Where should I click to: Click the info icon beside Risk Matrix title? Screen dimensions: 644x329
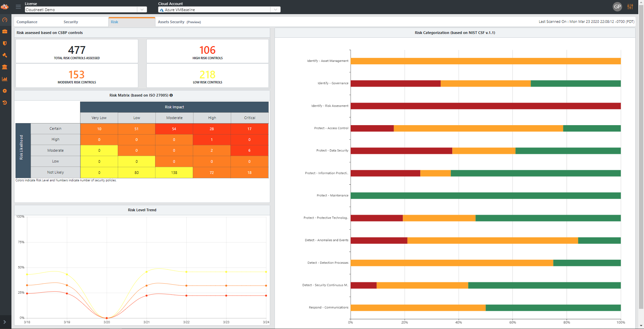coord(172,95)
